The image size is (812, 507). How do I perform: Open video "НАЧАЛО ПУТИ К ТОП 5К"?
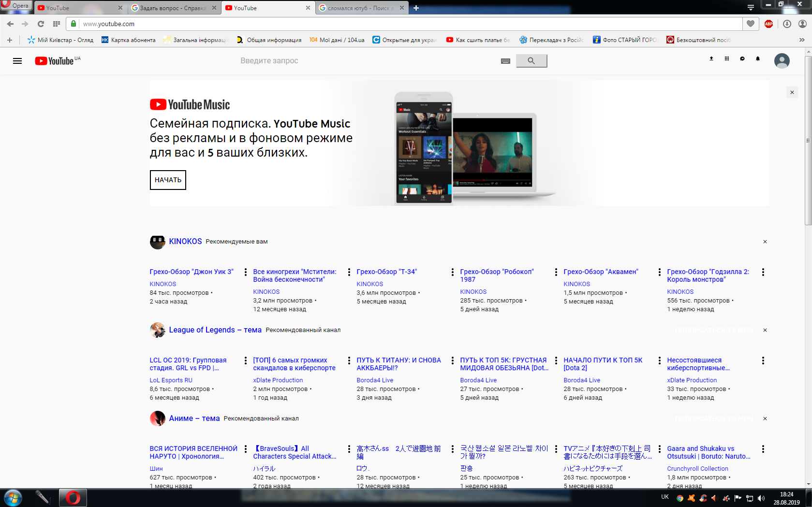(603, 364)
